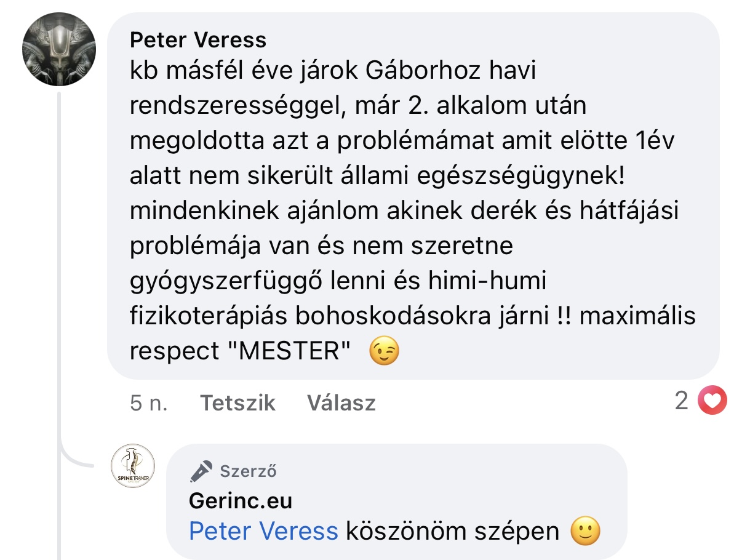742x560 pixels.
Task: Open Peter Veress's profile picture
Action: point(59,49)
